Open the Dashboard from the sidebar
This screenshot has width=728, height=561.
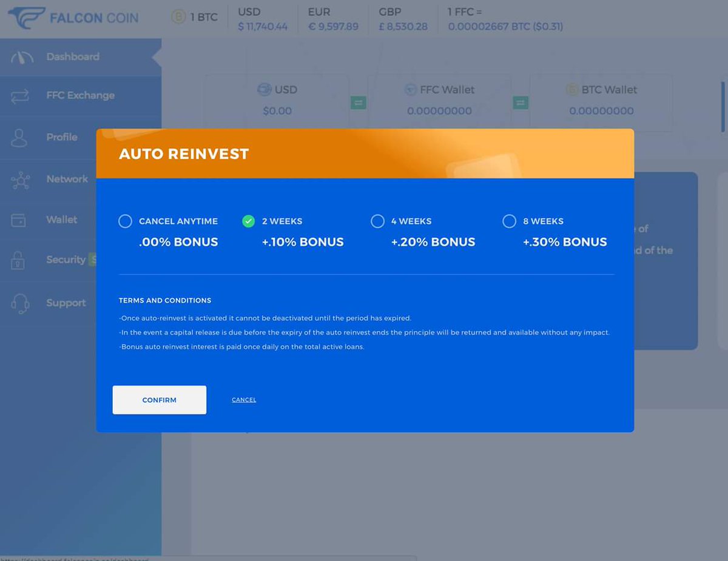(x=21, y=56)
